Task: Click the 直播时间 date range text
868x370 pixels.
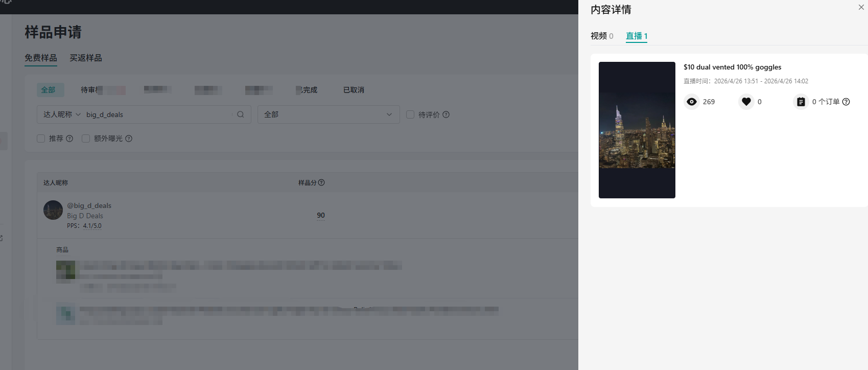Action: (x=746, y=81)
